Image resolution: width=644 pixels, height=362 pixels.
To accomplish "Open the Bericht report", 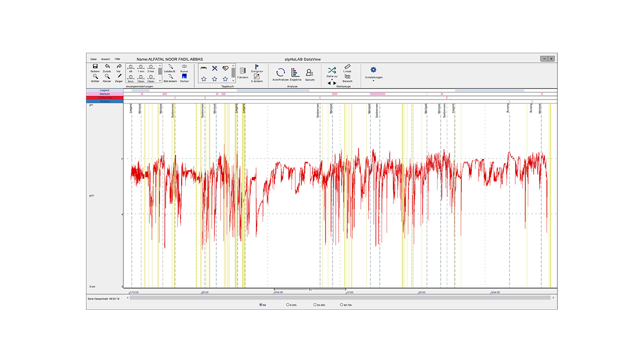I will (309, 73).
